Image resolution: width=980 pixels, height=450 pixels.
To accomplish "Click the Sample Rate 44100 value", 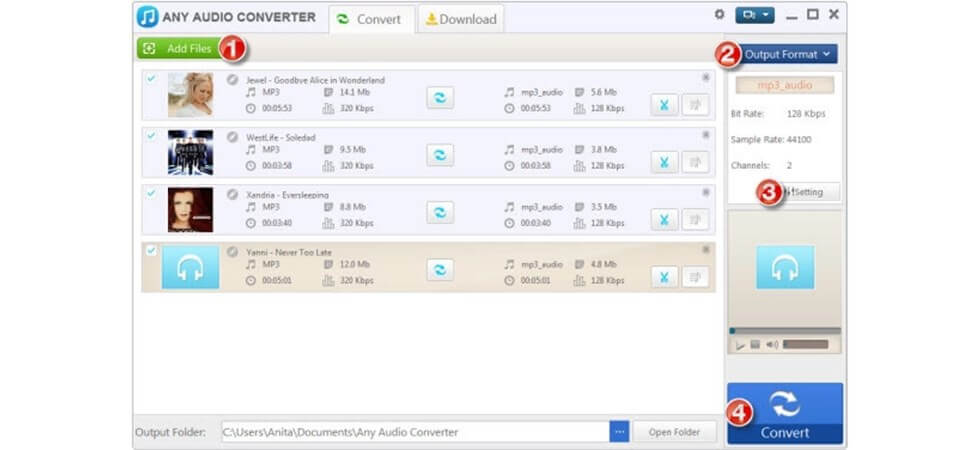I will click(x=798, y=139).
